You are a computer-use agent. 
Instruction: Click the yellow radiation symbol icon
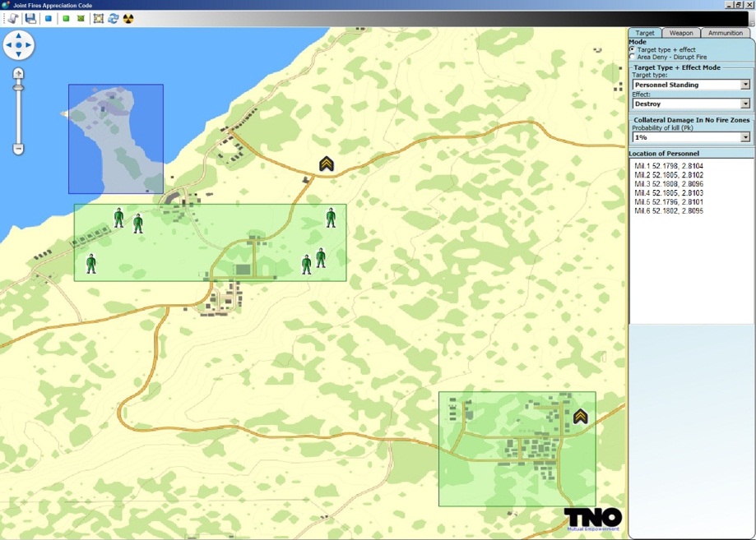(x=128, y=19)
